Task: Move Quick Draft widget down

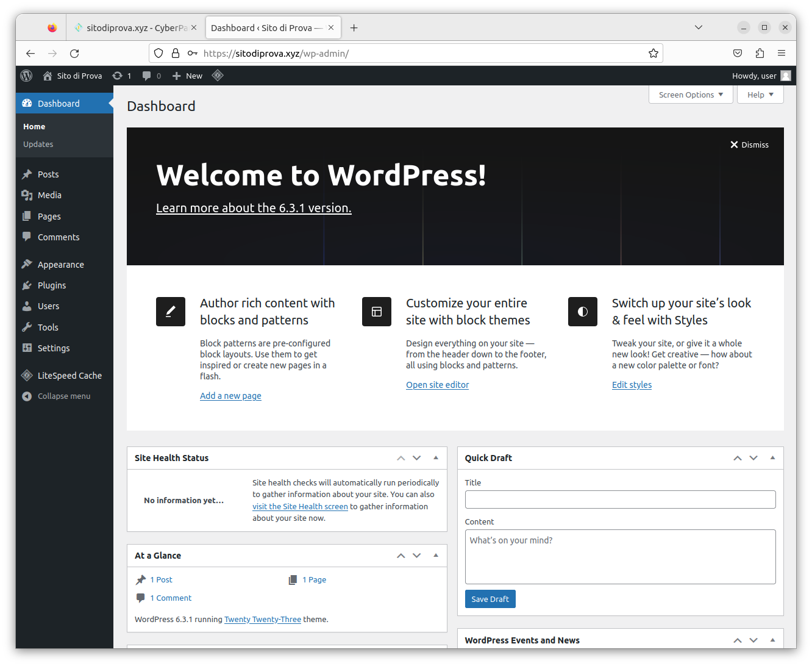Action: pyautogui.click(x=753, y=458)
